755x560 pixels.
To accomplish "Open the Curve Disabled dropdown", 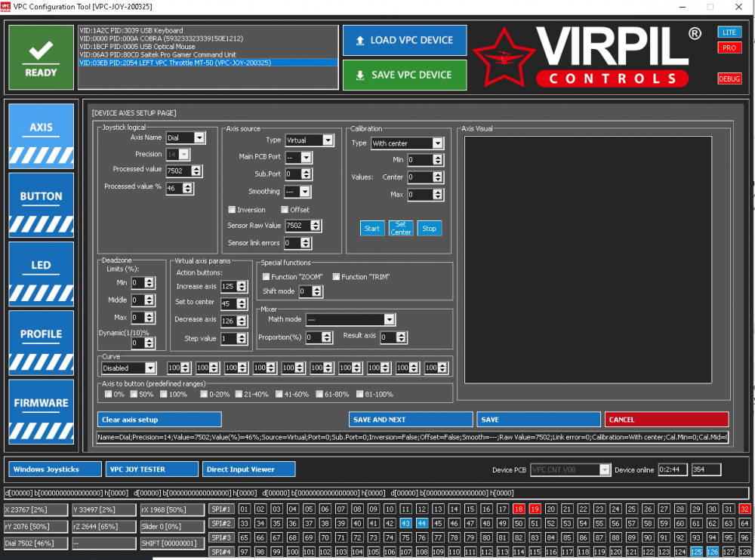I will (x=150, y=368).
